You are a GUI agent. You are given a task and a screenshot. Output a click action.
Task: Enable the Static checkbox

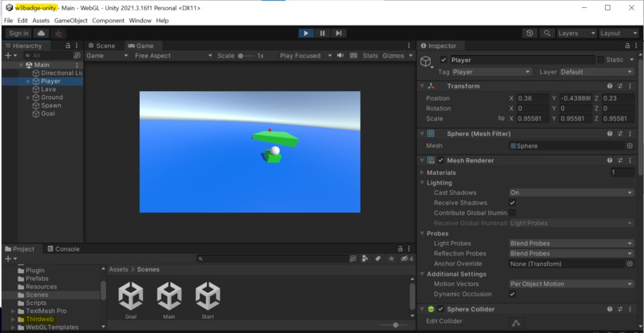point(601,60)
